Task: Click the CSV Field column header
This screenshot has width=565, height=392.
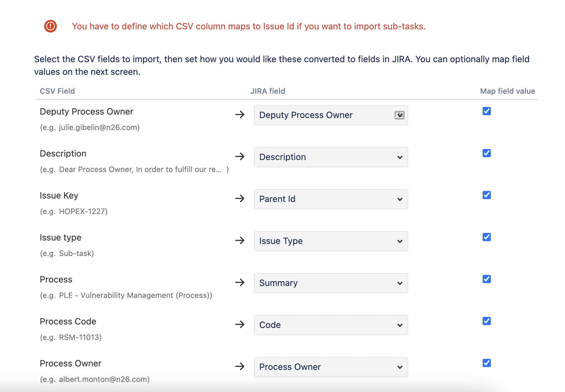Action: (57, 91)
